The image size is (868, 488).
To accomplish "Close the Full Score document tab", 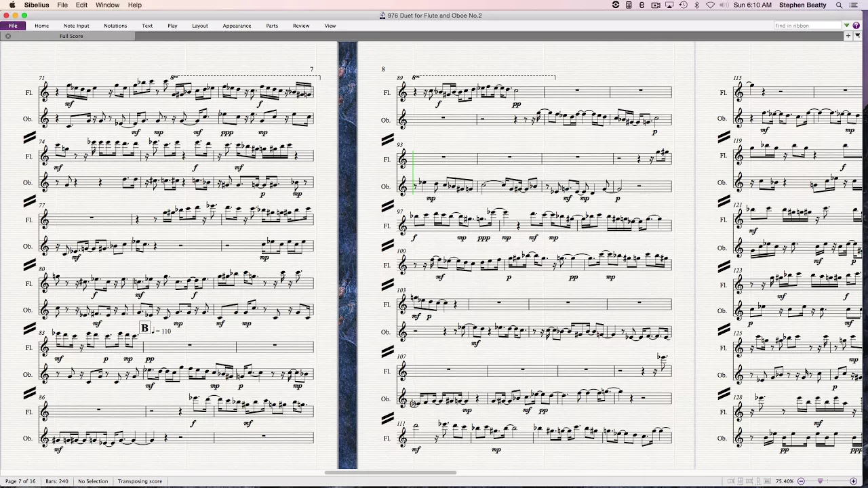I will pyautogui.click(x=8, y=36).
